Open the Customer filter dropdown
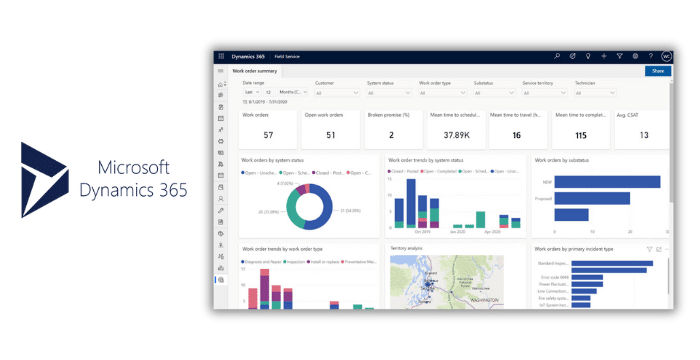Screen dimensions: 700x360 [337, 93]
